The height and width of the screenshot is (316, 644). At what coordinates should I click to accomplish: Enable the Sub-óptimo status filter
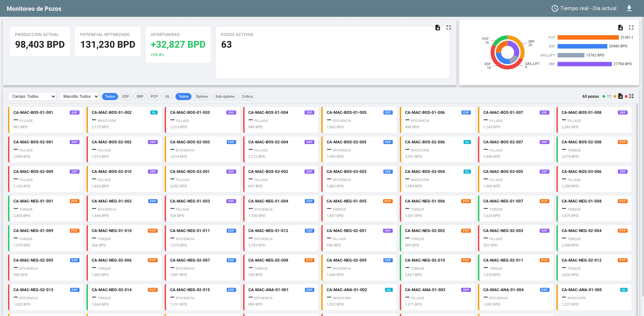pos(225,96)
